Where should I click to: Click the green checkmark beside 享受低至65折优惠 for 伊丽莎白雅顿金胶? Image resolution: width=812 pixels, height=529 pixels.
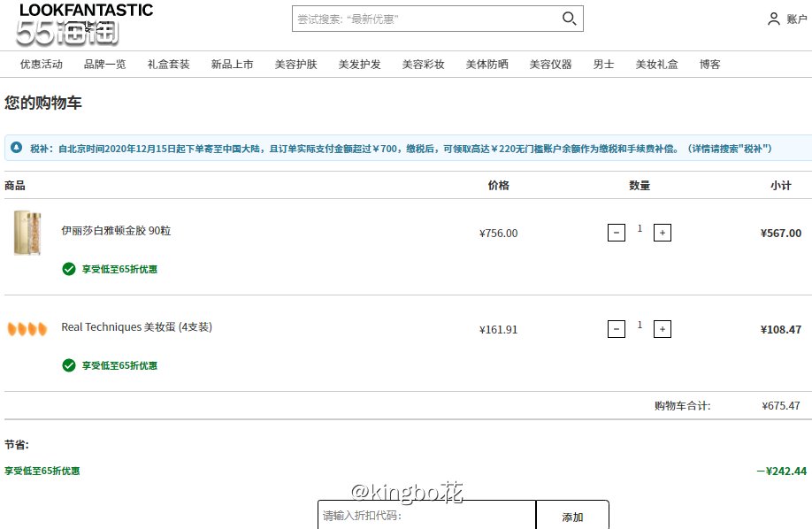[x=69, y=269]
